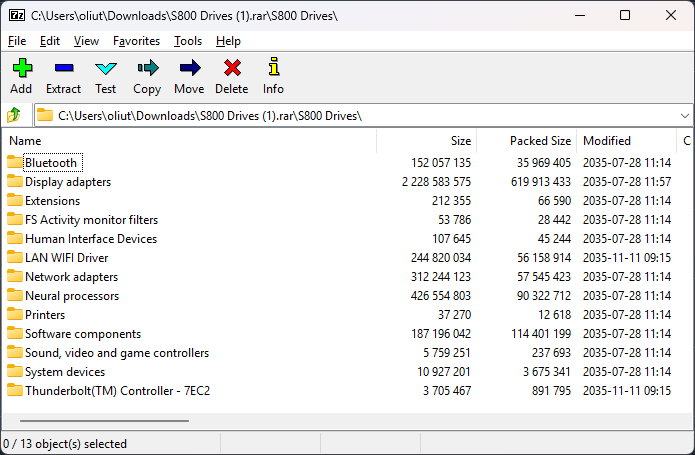This screenshot has width=695, height=455.
Task: Select the Copy toolbar icon
Action: tap(147, 68)
